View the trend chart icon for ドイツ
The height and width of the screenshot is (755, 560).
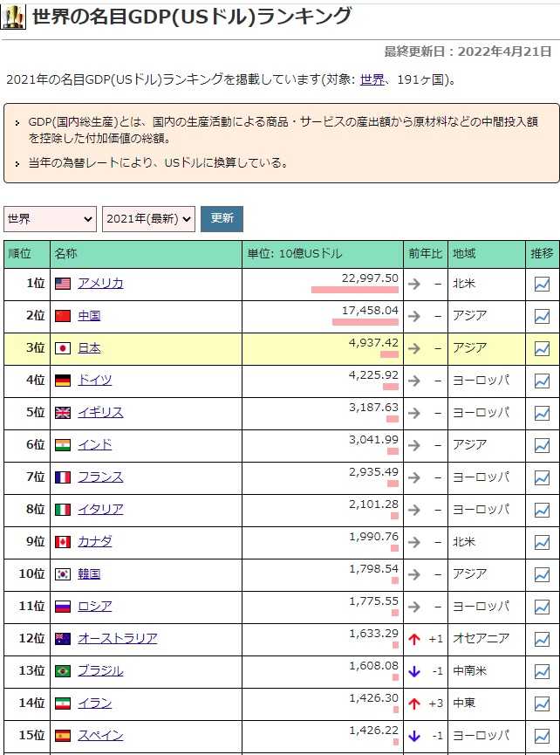coord(542,381)
